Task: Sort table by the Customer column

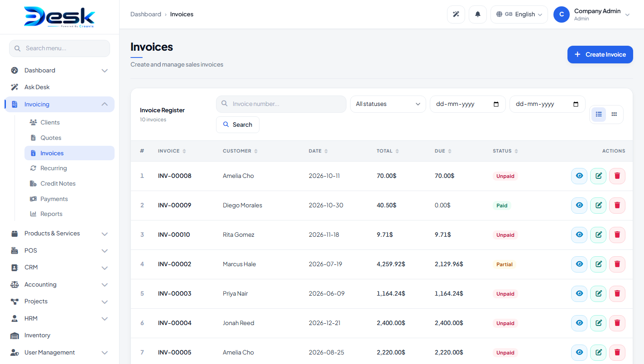Action: tap(240, 151)
